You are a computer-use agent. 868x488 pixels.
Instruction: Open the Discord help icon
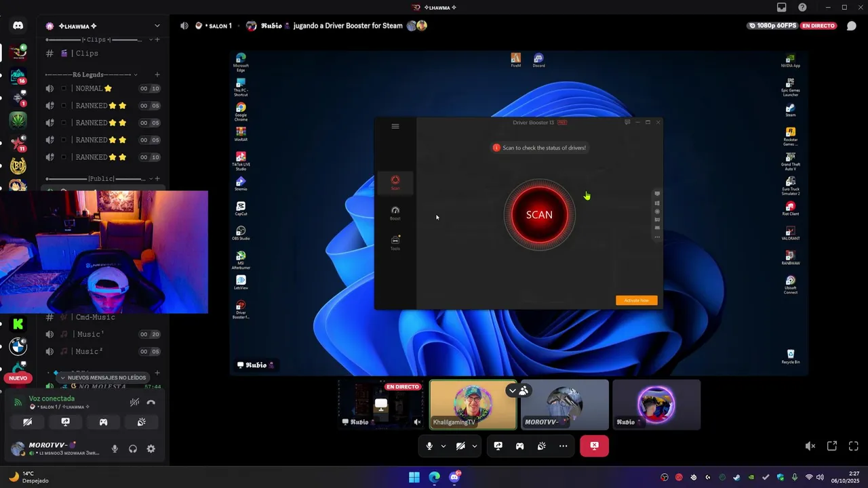[802, 7]
